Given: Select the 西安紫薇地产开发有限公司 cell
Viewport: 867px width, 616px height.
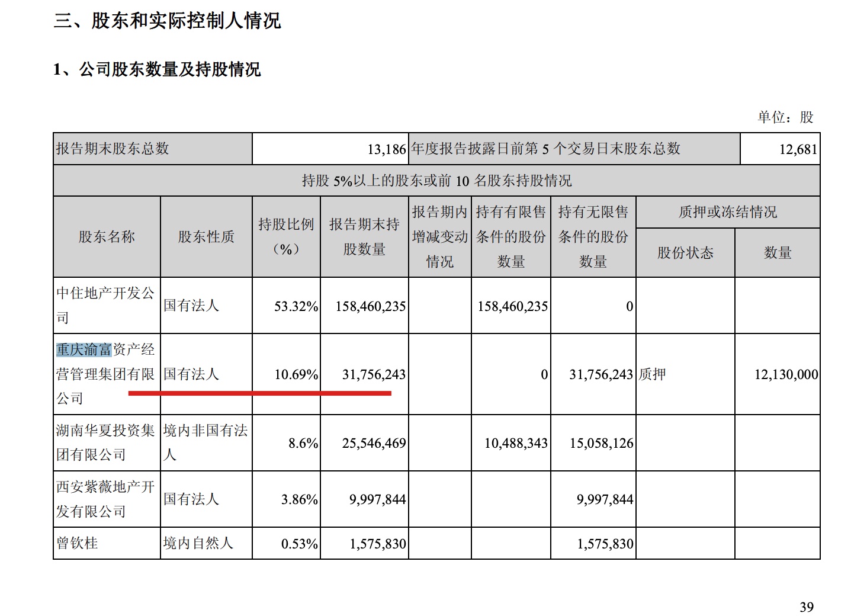Looking at the screenshot, I should point(107,499).
